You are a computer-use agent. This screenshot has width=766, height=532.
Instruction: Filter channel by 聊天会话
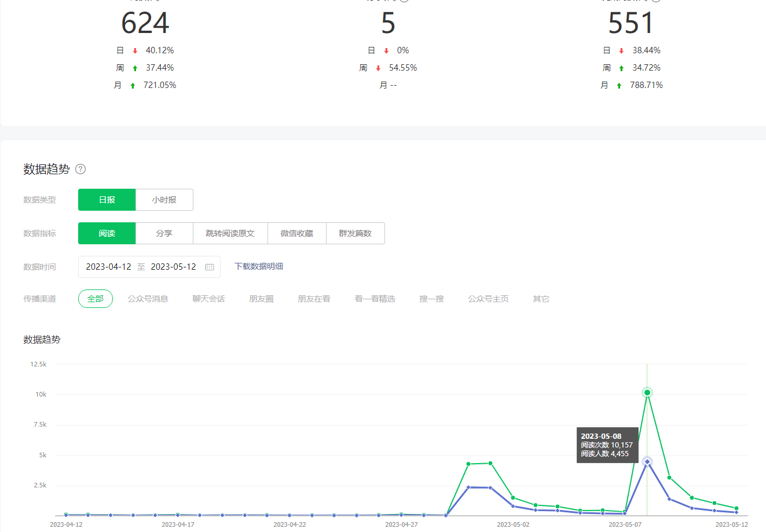(x=208, y=299)
